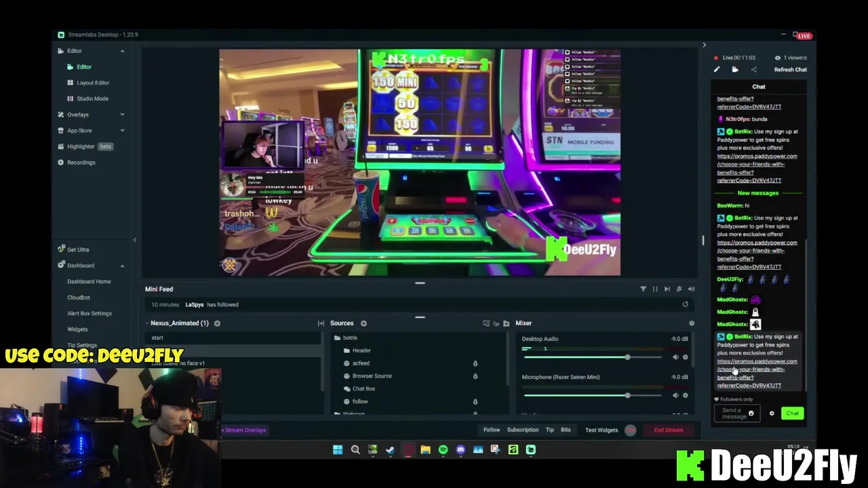Click the scene transitions icon
This screenshot has height=488, width=868.
(x=321, y=323)
